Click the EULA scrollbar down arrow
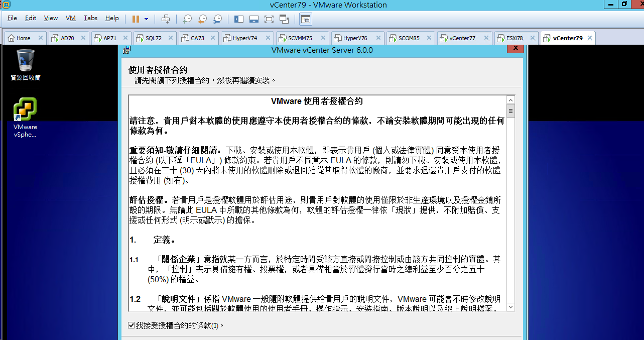644x340 pixels. pos(510,307)
